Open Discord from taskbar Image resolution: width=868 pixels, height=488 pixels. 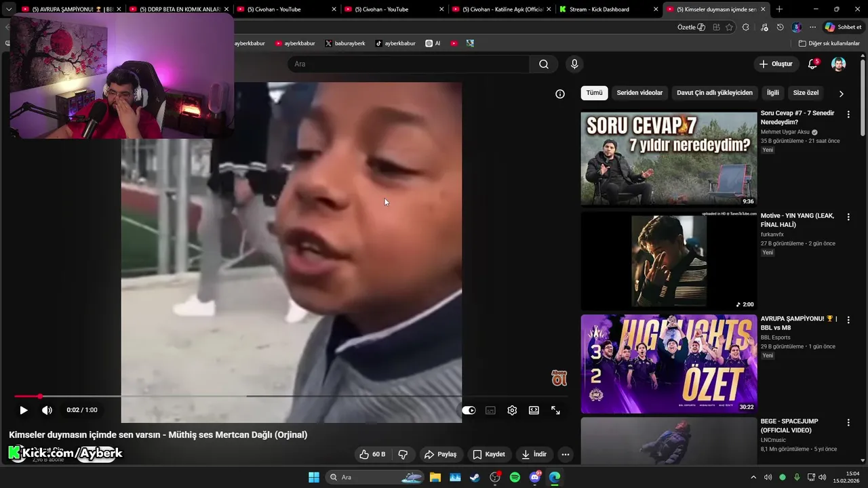(535, 477)
